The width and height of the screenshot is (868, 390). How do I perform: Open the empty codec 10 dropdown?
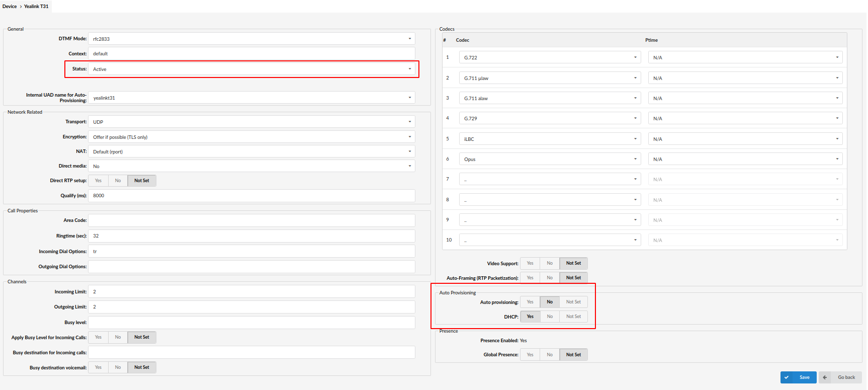click(550, 240)
